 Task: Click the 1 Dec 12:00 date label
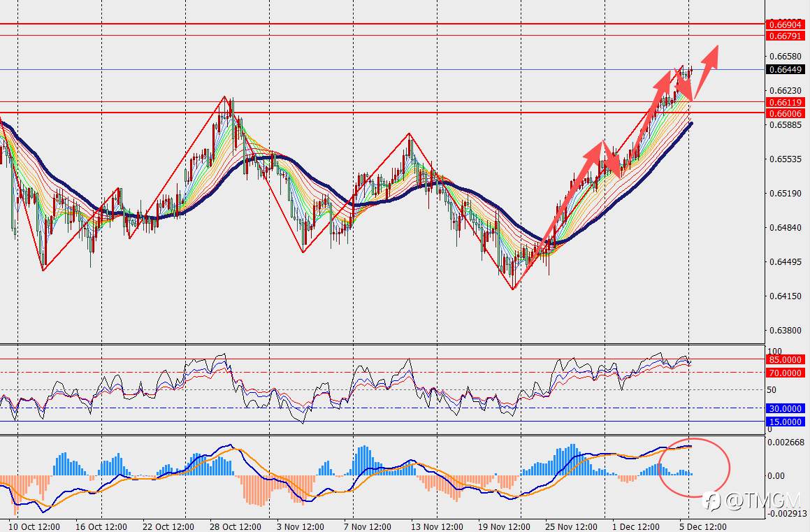[636, 527]
